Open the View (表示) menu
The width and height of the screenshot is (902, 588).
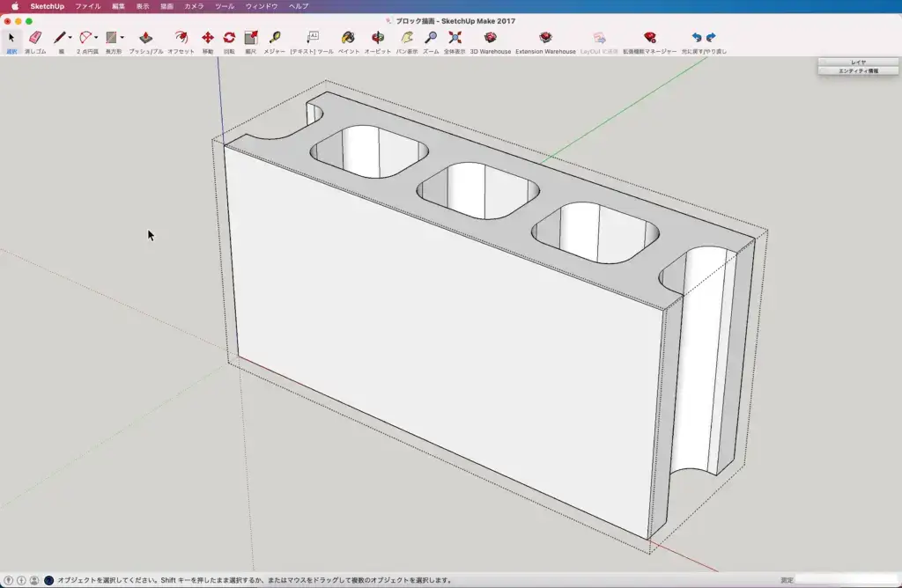143,6
